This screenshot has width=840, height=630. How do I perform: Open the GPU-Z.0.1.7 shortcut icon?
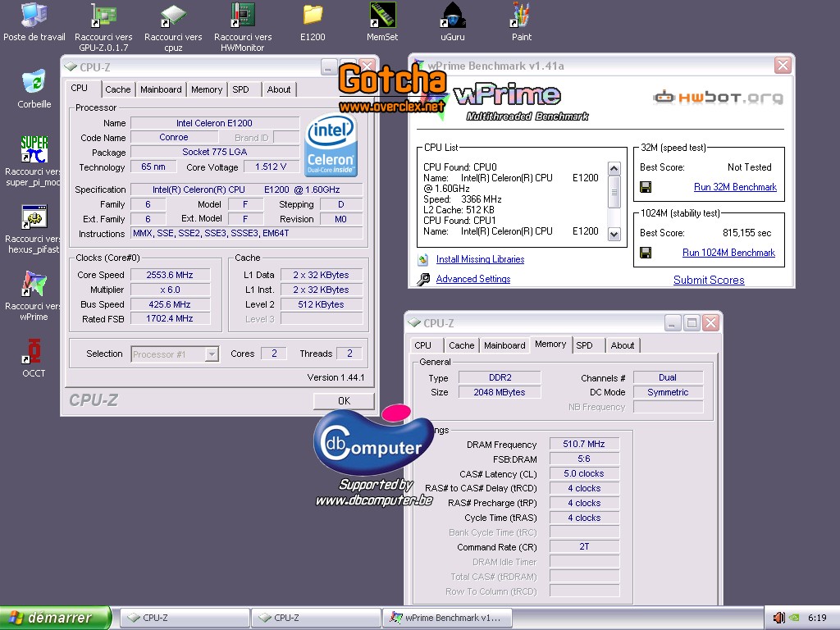(103, 15)
